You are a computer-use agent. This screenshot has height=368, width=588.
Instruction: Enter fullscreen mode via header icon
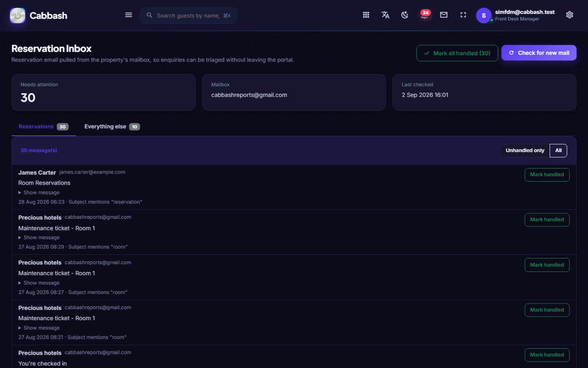[x=463, y=15]
